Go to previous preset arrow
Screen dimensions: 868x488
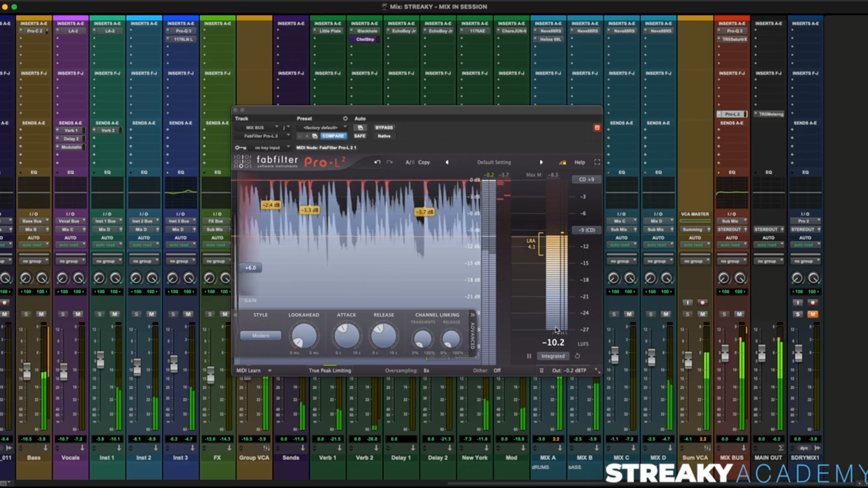pyautogui.click(x=447, y=162)
